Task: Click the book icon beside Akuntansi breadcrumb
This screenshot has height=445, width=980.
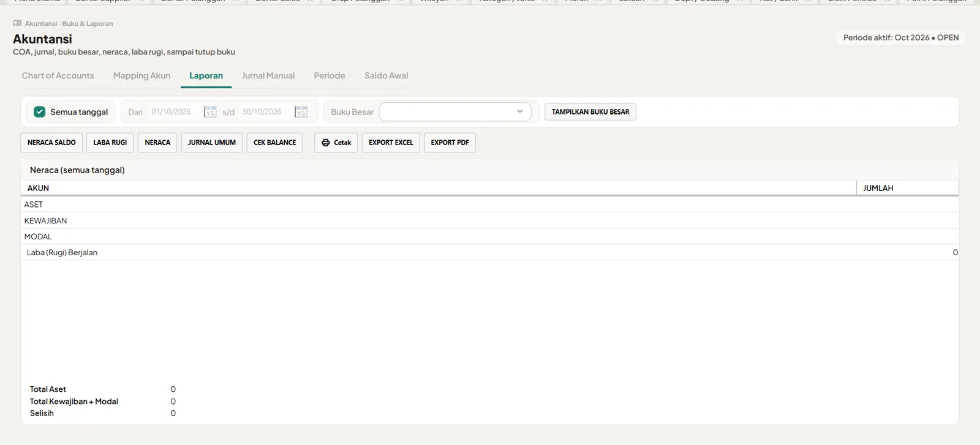Action: coord(17,23)
